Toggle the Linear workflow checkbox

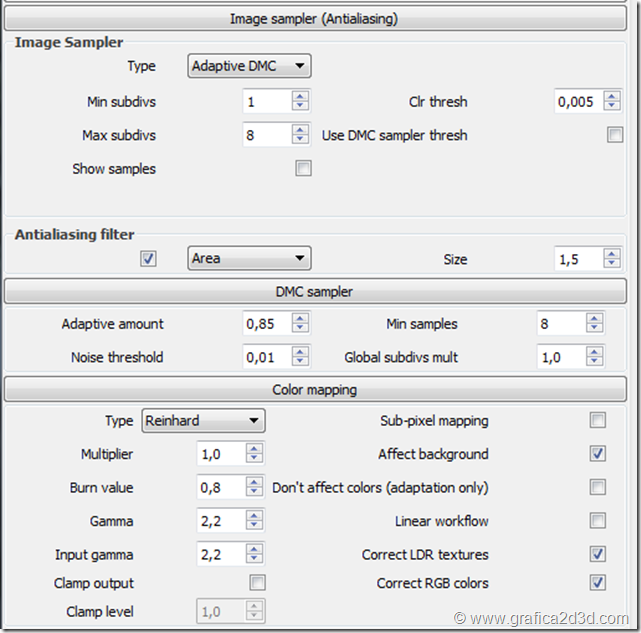coord(598,521)
